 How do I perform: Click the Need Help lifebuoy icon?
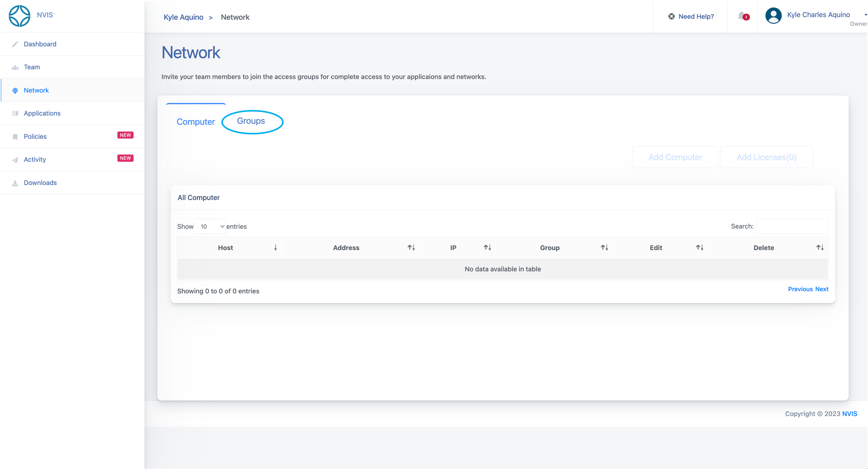pyautogui.click(x=671, y=17)
